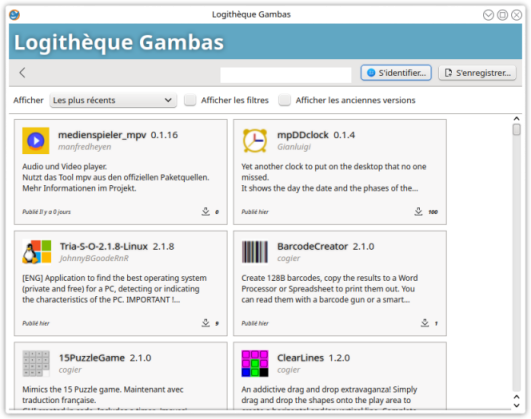Click the Gambas shrimp icon in title bar
The width and height of the screenshot is (531, 419).
(15, 15)
